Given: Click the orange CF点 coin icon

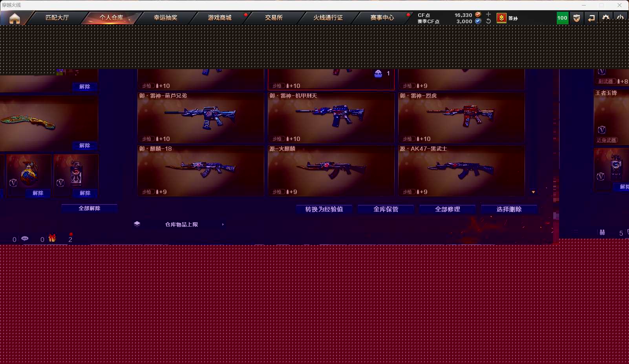Looking at the screenshot, I should pyautogui.click(x=478, y=15).
